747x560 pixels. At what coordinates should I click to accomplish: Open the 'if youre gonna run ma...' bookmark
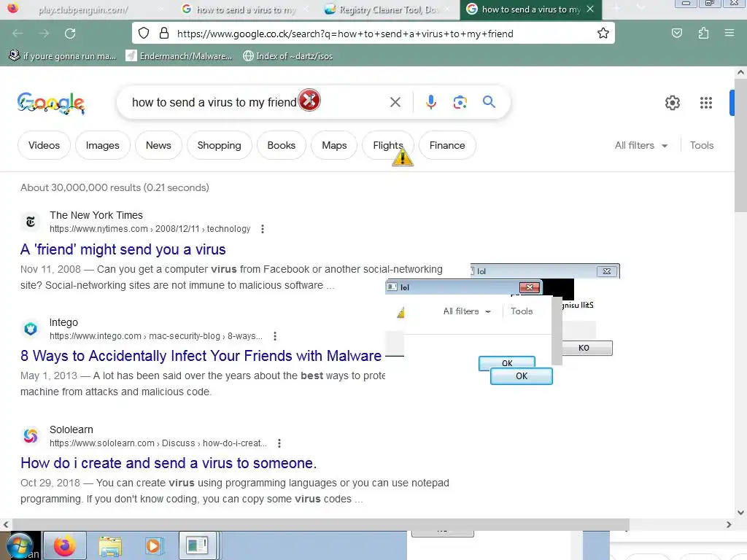(x=63, y=56)
